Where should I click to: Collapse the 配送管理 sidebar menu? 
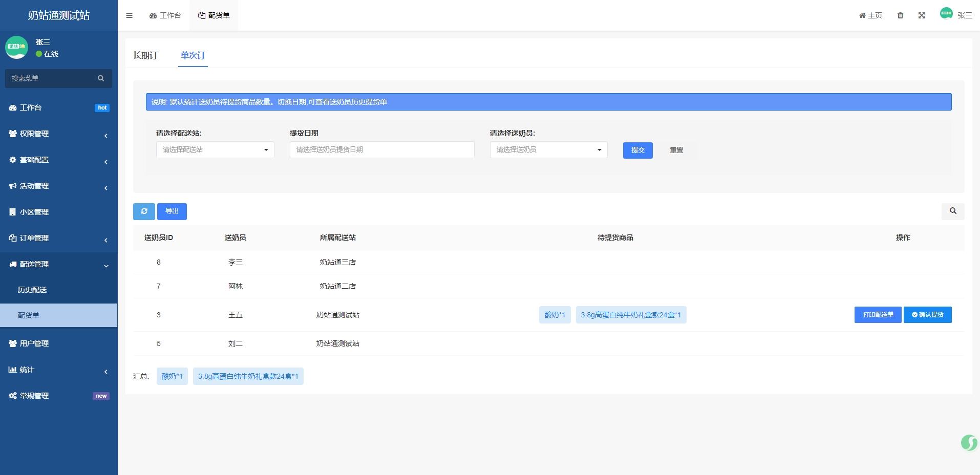pos(58,264)
